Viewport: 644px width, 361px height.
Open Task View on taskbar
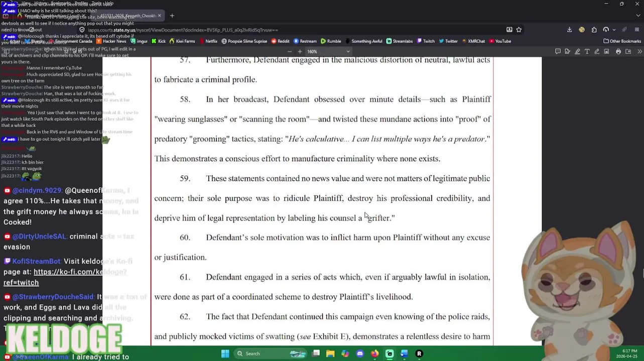[316, 354]
